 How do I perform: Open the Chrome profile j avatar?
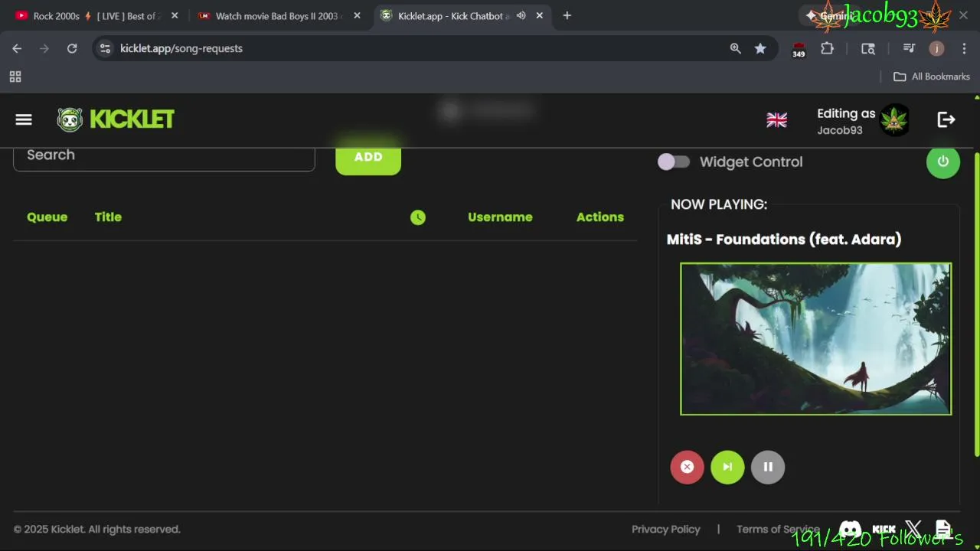(936, 48)
